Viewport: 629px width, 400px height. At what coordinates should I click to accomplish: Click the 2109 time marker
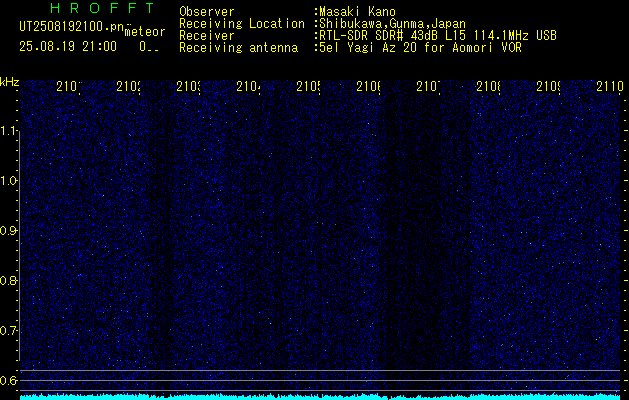coord(548,86)
